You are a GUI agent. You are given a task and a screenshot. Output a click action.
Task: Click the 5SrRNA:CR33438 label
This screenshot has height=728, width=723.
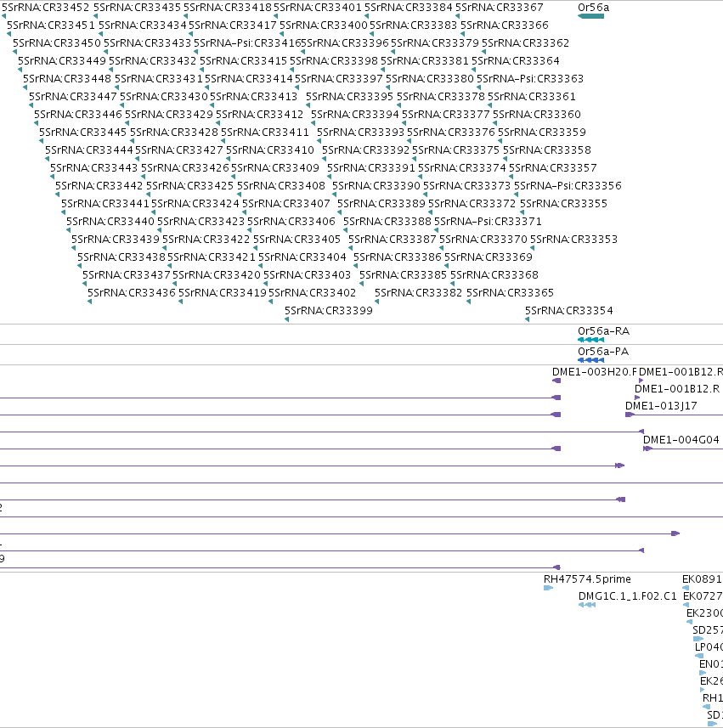pos(121,257)
